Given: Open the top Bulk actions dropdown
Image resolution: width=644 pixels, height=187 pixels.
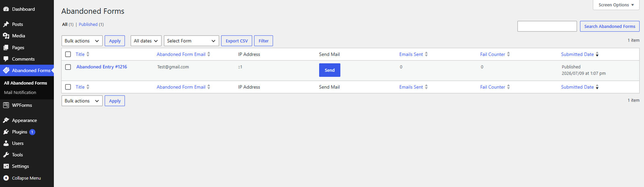Looking at the screenshot, I should click(x=82, y=41).
